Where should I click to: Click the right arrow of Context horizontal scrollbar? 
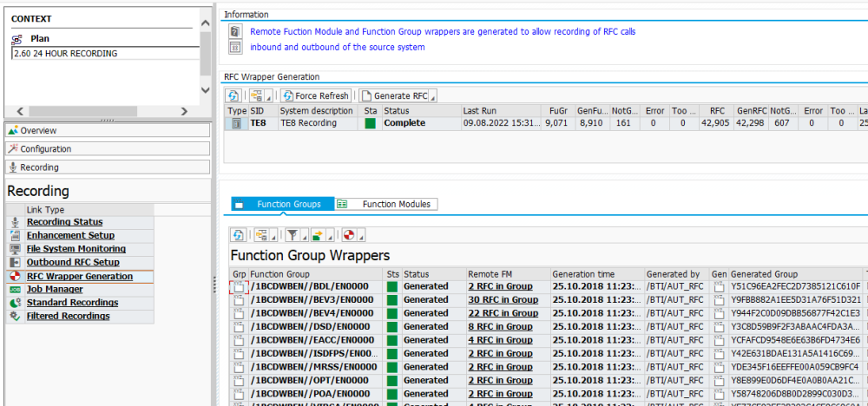click(x=183, y=111)
